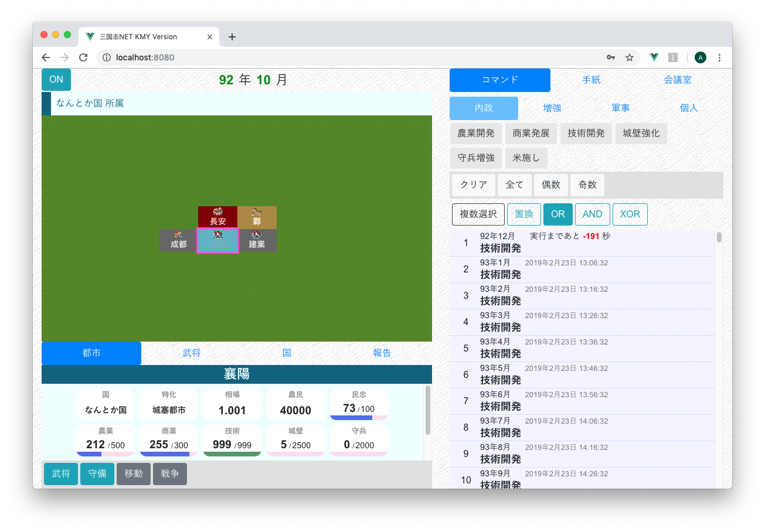Go back using the browser back arrow
This screenshot has width=765, height=532.
(x=46, y=57)
